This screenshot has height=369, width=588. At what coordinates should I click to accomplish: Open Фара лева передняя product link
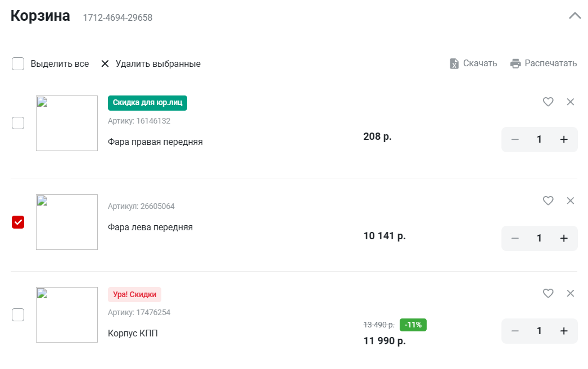(x=150, y=227)
